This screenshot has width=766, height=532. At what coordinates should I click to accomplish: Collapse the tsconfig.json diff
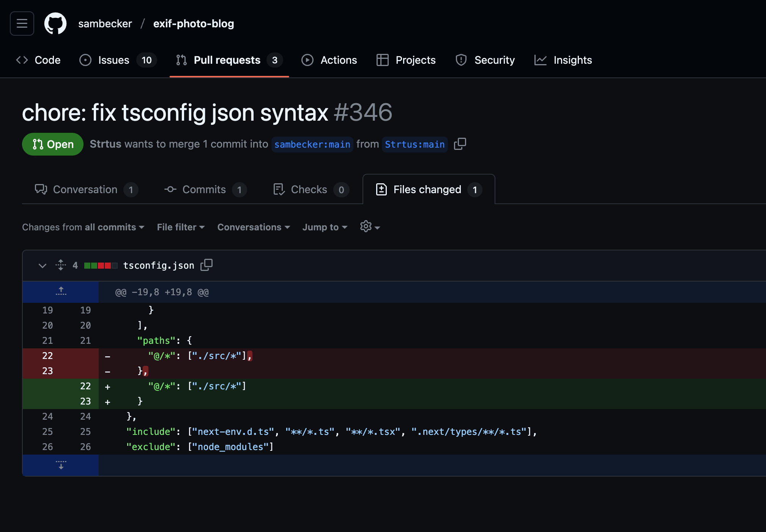click(43, 265)
